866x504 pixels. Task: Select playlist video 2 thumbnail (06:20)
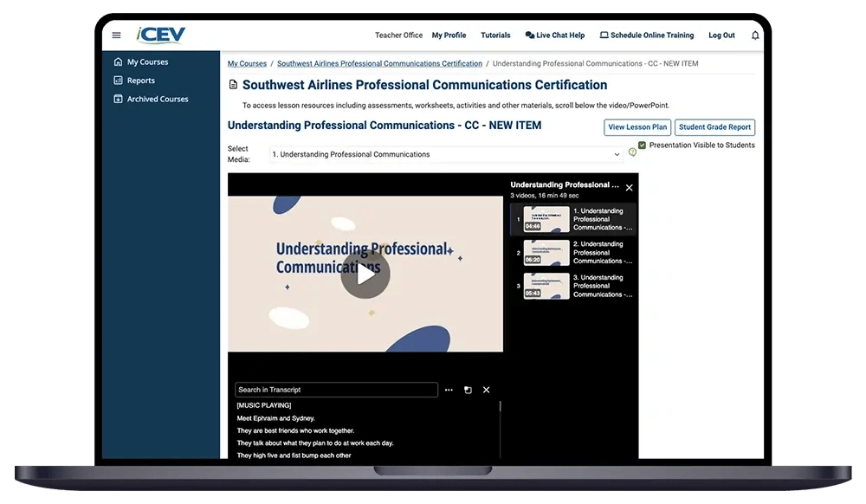[x=546, y=253]
